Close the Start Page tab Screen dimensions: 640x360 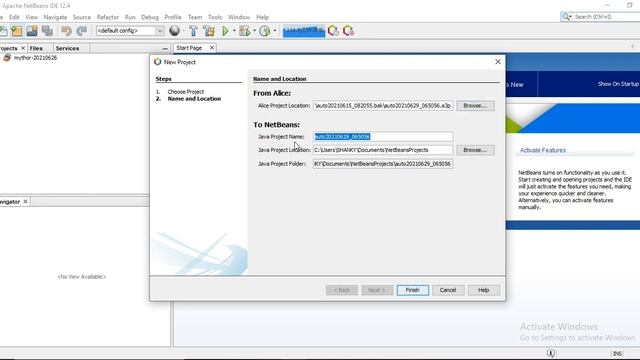[x=212, y=48]
